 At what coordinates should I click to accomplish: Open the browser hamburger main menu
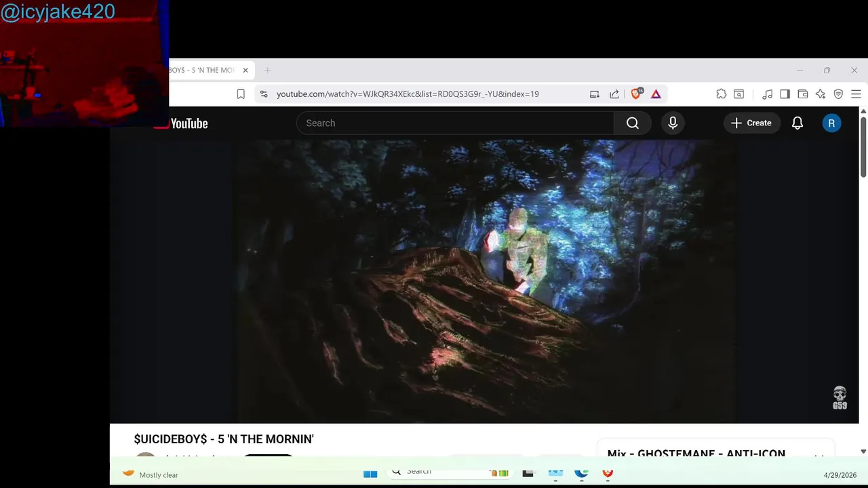(856, 94)
